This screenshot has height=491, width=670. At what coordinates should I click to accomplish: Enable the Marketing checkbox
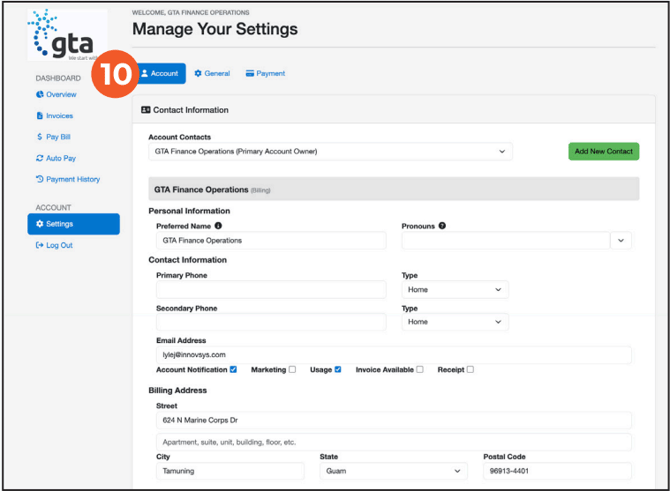pos(292,370)
